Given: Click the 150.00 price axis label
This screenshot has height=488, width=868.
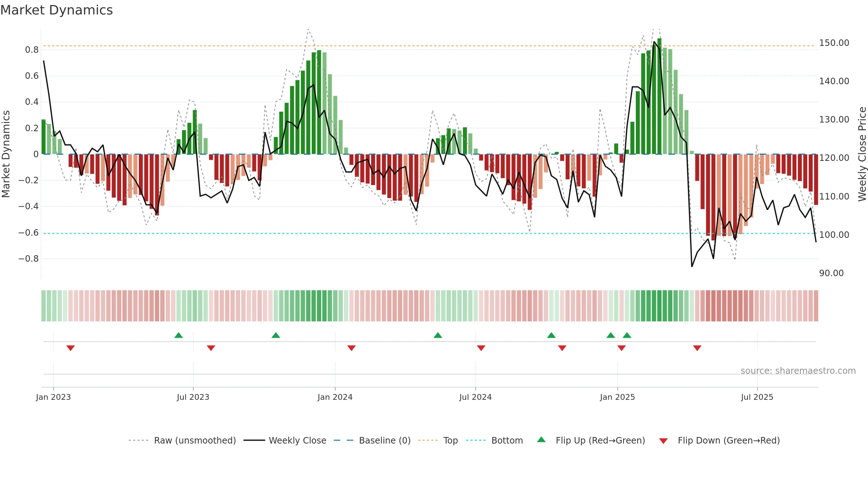Looking at the screenshot, I should pos(834,43).
